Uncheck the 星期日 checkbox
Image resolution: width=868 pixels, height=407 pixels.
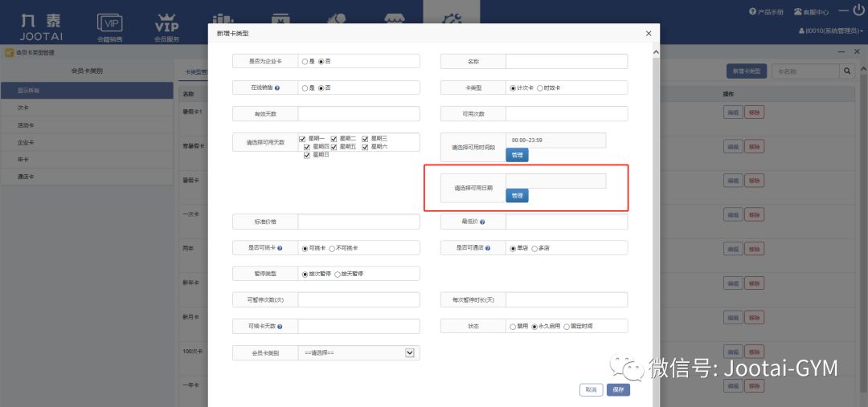tap(307, 156)
